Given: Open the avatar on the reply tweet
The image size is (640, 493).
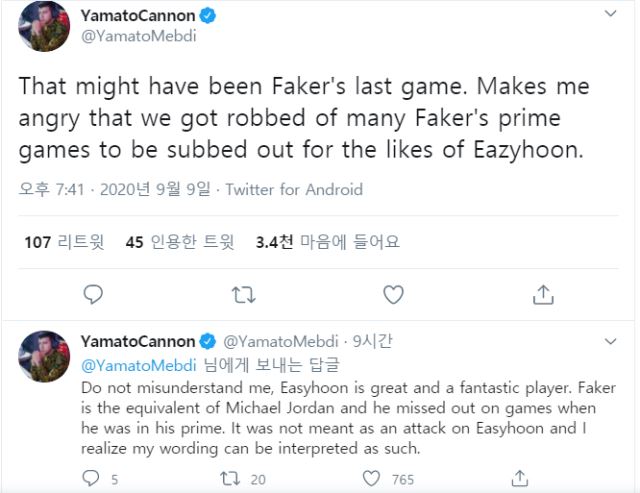Looking at the screenshot, I should [44, 356].
